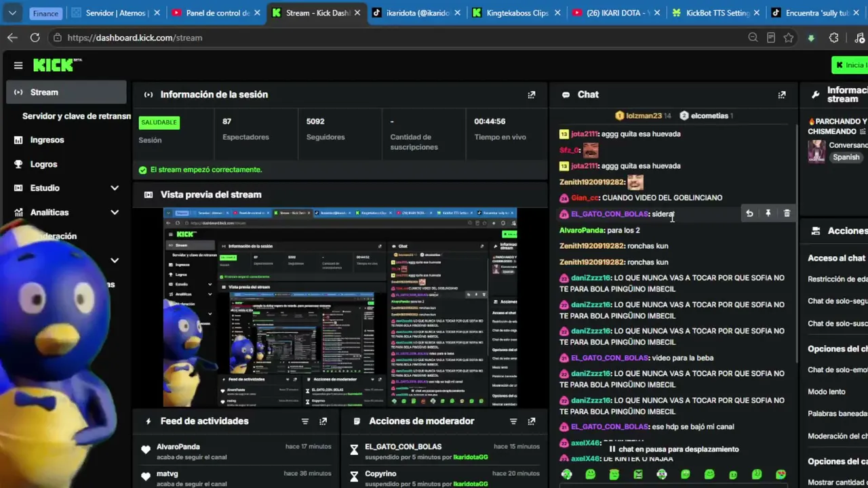Click username elcometias in chat leaderboard
This screenshot has width=868, height=488.
(x=709, y=116)
